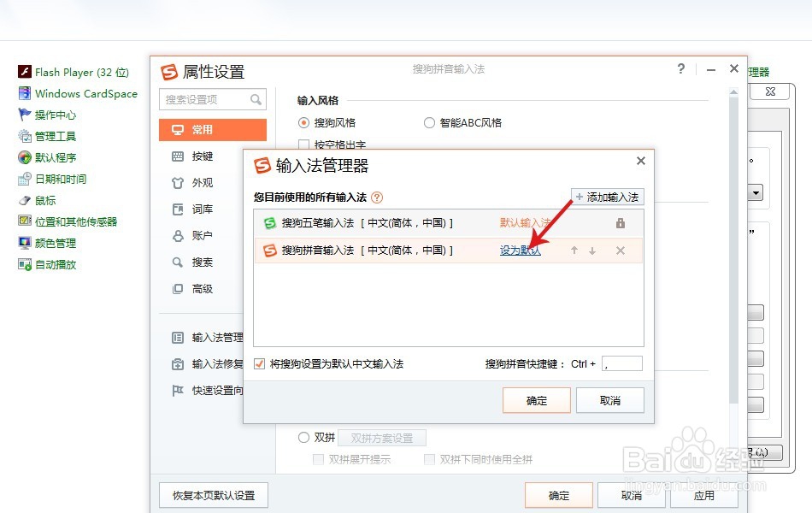Open 日期和时间 settings
This screenshot has width=812, height=513.
click(52, 179)
